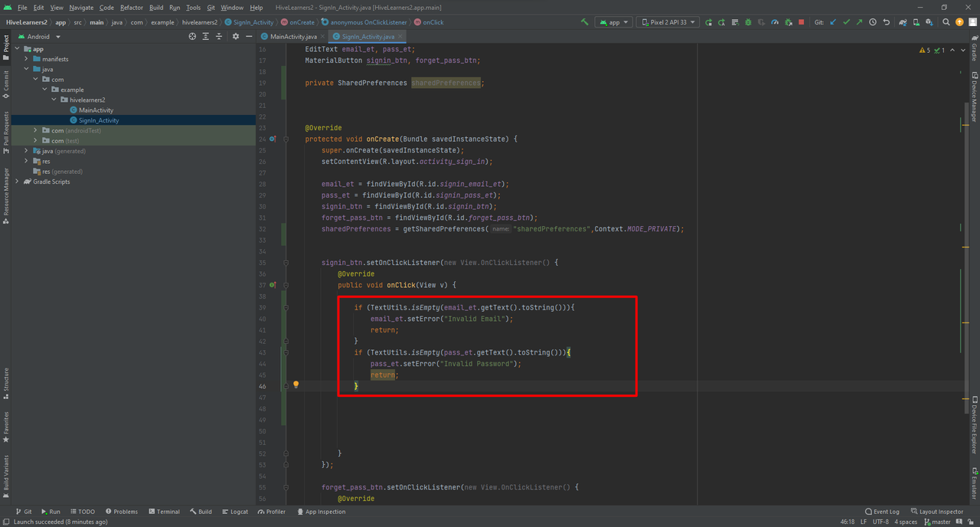Open the Android project view dropdown
Viewport: 980px width, 527px height.
(39, 36)
